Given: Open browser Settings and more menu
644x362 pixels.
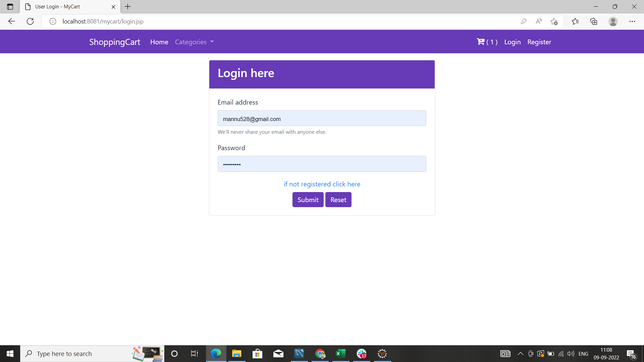Looking at the screenshot, I should point(633,21).
